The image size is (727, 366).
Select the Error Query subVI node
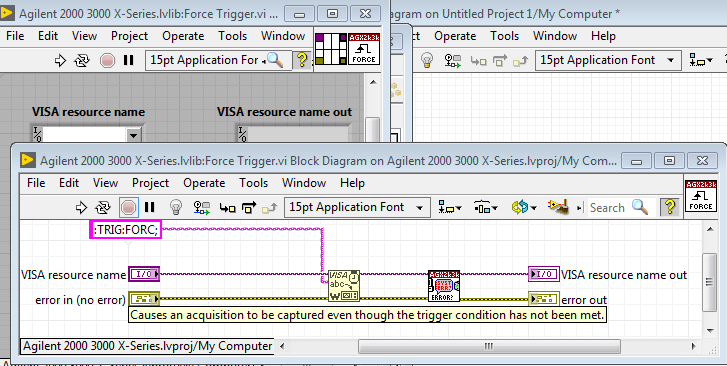pyautogui.click(x=444, y=286)
